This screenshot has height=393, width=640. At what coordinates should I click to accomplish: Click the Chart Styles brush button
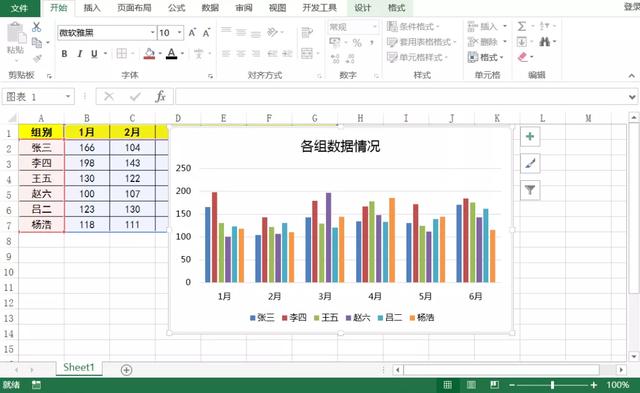pos(530,163)
